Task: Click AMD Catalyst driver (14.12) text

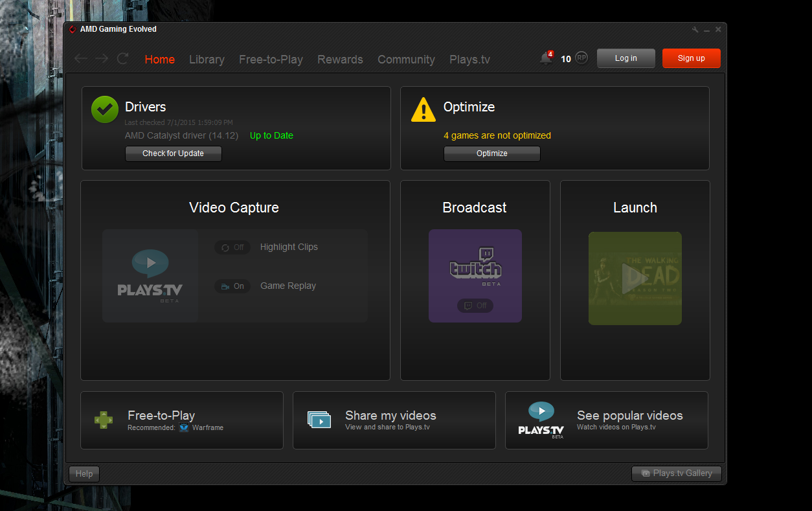Action: click(181, 135)
